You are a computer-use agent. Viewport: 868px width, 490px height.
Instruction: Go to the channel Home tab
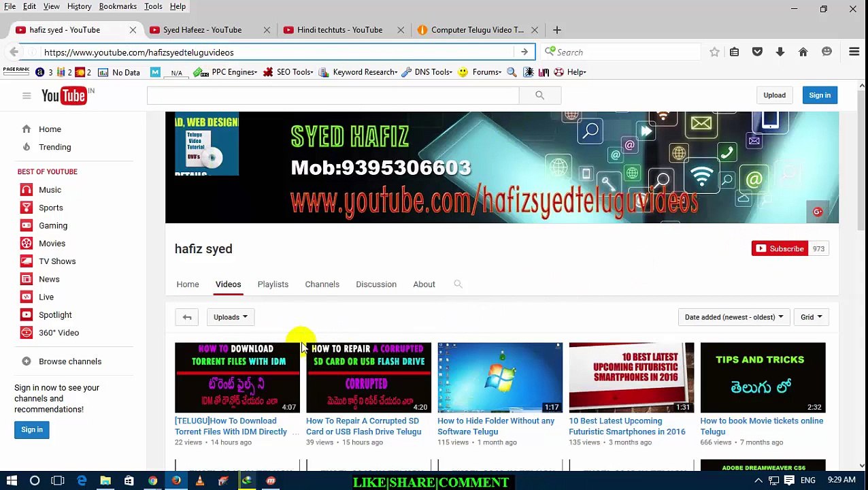coord(188,284)
